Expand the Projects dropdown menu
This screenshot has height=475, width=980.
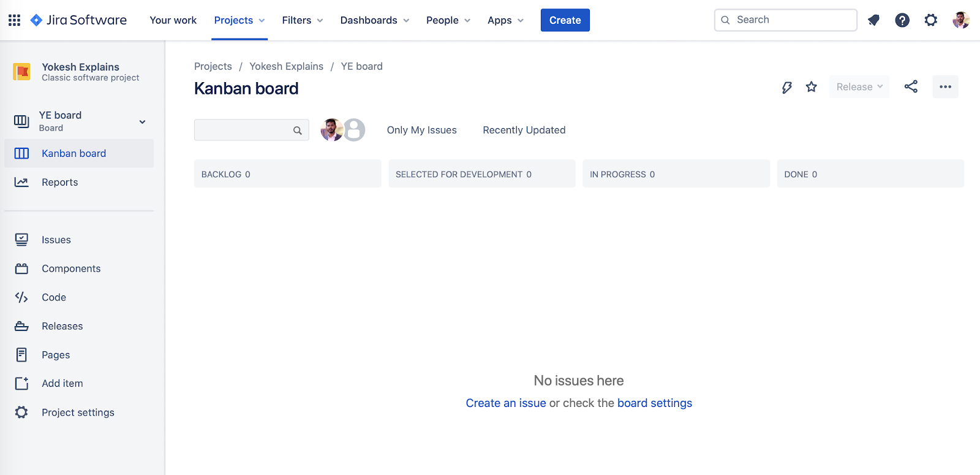(239, 20)
